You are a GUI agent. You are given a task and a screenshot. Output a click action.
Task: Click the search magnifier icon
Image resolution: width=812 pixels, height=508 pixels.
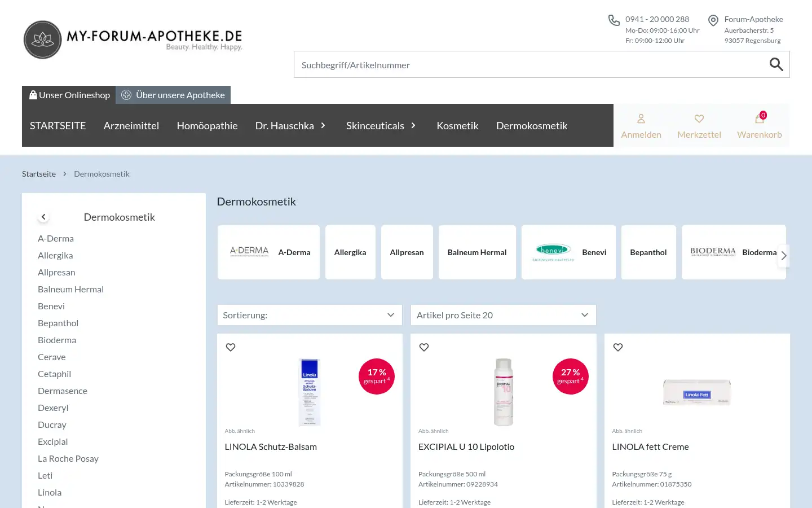[776, 64]
